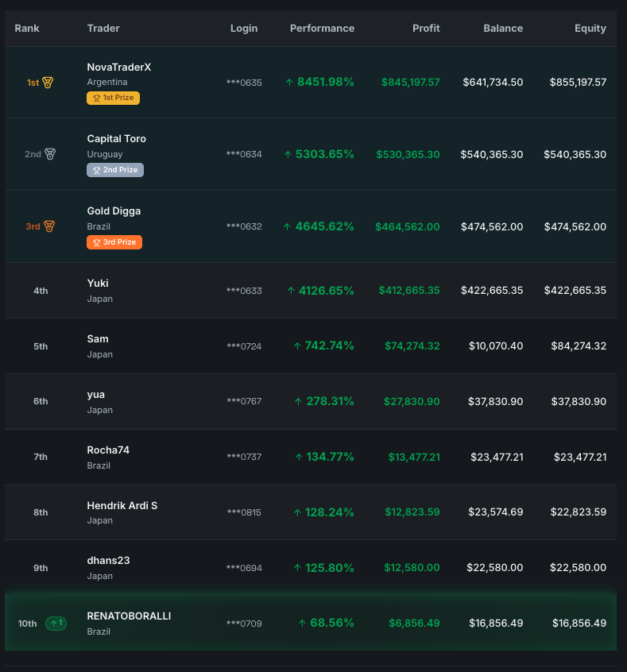Screen dimensions: 627x672
Task: Click Uruguay under Capital Toro
Action: 105,154
